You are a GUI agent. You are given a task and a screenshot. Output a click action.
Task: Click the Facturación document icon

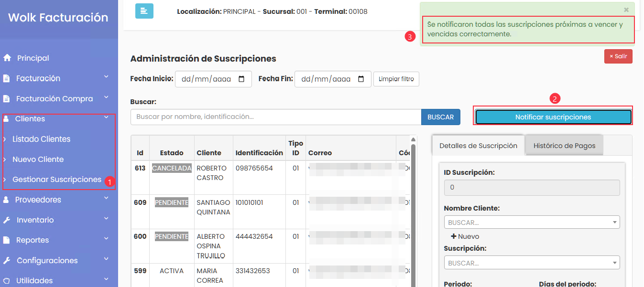point(7,78)
